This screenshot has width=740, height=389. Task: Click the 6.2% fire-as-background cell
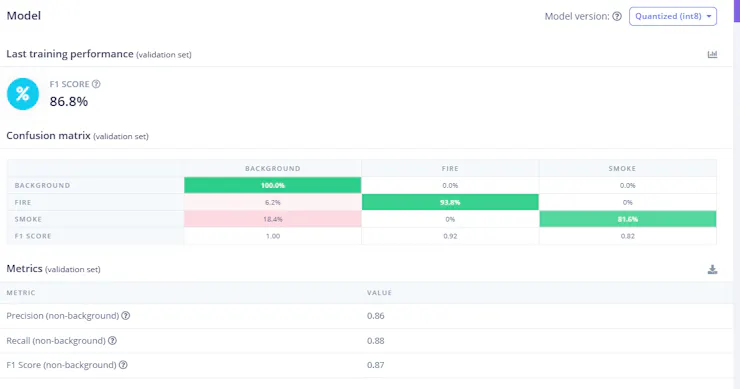coord(273,202)
